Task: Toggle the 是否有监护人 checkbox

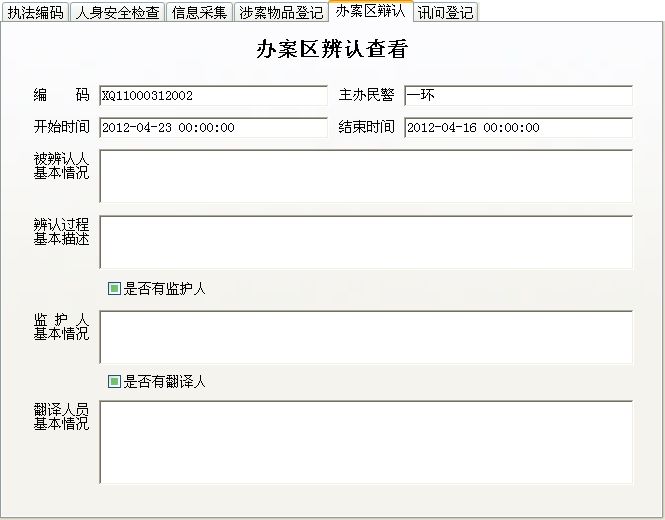Action: [x=114, y=288]
